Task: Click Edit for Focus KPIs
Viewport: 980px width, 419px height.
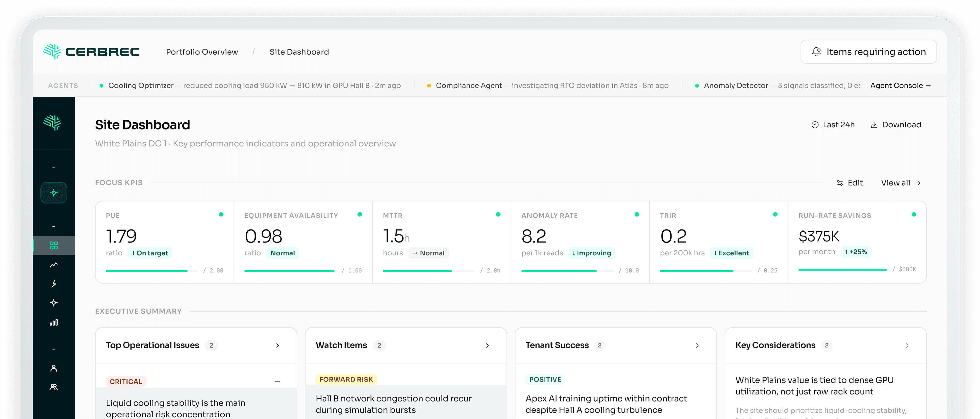Action: click(x=850, y=183)
